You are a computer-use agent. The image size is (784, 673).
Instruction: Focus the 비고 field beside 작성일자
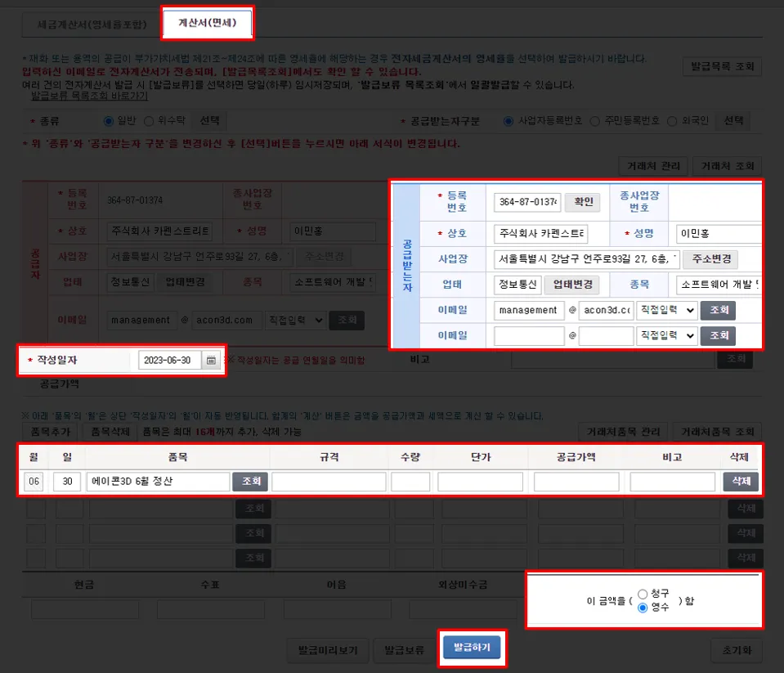click(x=612, y=359)
